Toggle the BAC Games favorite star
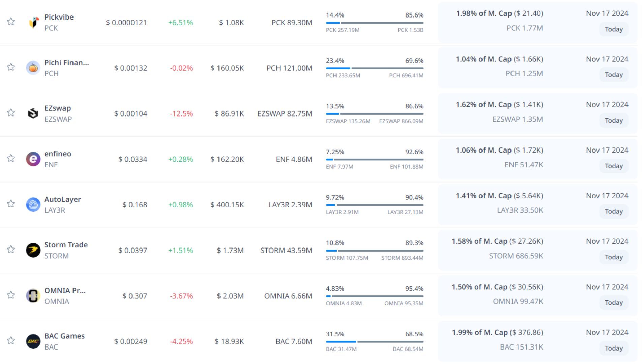The height and width of the screenshot is (364, 643). pos(11,340)
